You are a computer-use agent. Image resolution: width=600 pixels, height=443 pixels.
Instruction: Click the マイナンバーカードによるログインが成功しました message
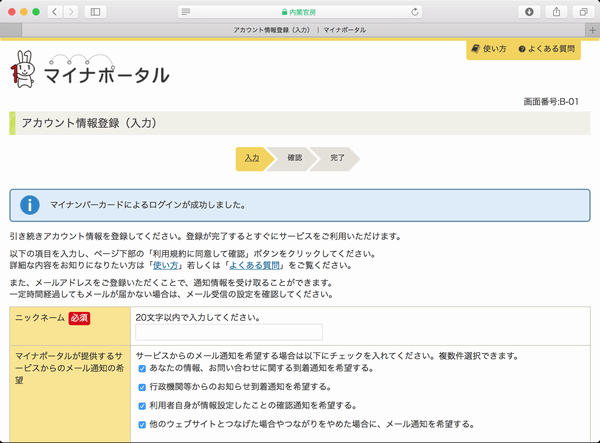[x=148, y=205]
